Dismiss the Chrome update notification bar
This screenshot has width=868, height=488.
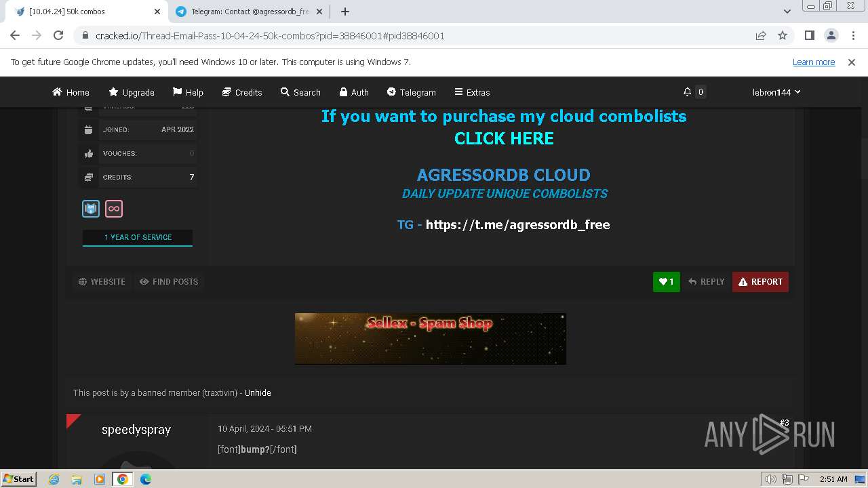(x=852, y=62)
